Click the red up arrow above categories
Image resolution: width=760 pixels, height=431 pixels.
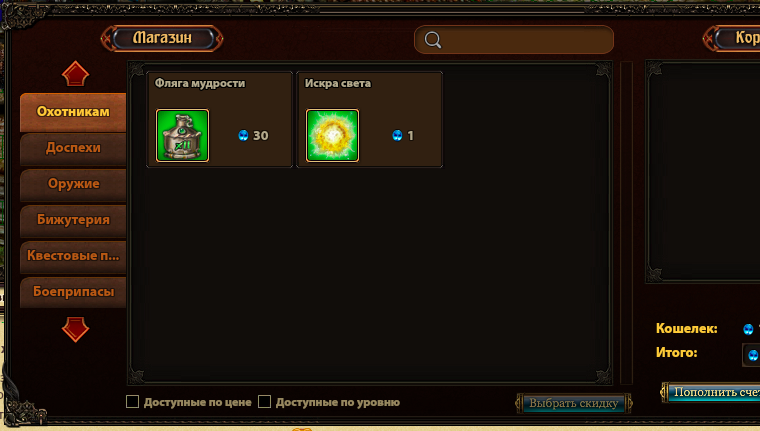[75, 74]
